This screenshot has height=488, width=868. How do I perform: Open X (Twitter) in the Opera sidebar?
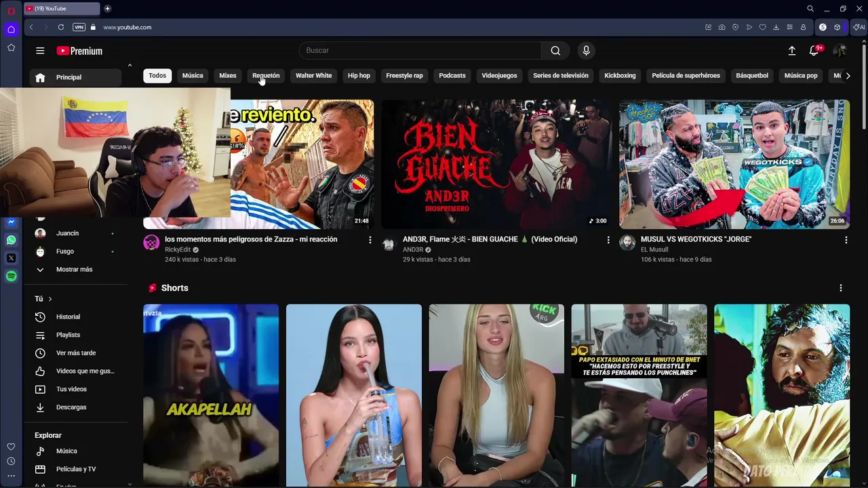[11, 258]
